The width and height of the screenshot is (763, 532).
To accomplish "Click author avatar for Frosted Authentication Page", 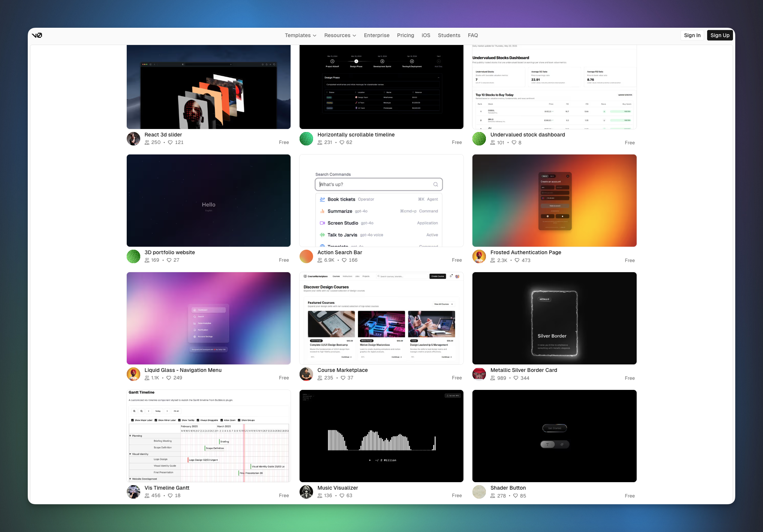I will (x=479, y=256).
